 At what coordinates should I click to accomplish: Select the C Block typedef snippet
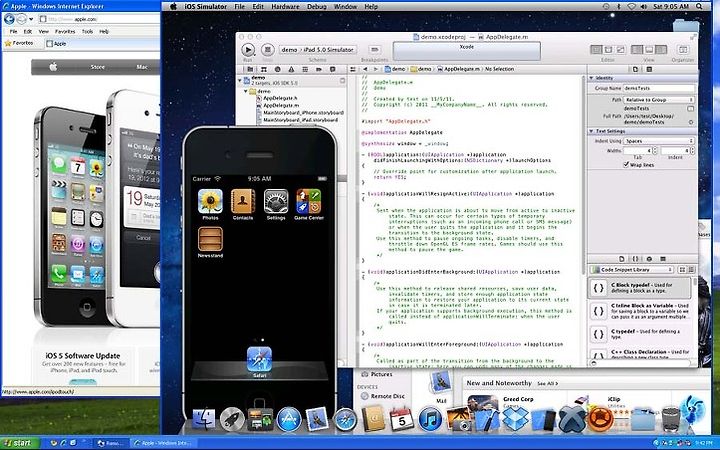click(x=641, y=288)
